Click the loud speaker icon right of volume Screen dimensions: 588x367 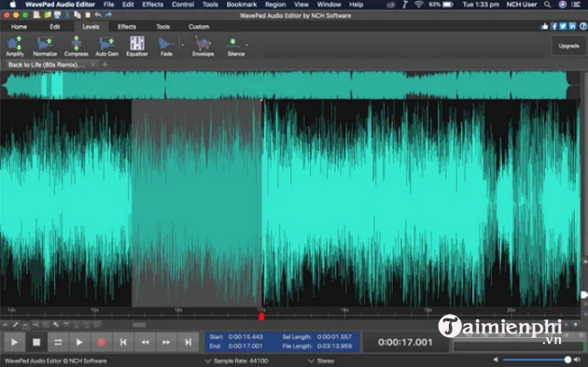(577, 360)
